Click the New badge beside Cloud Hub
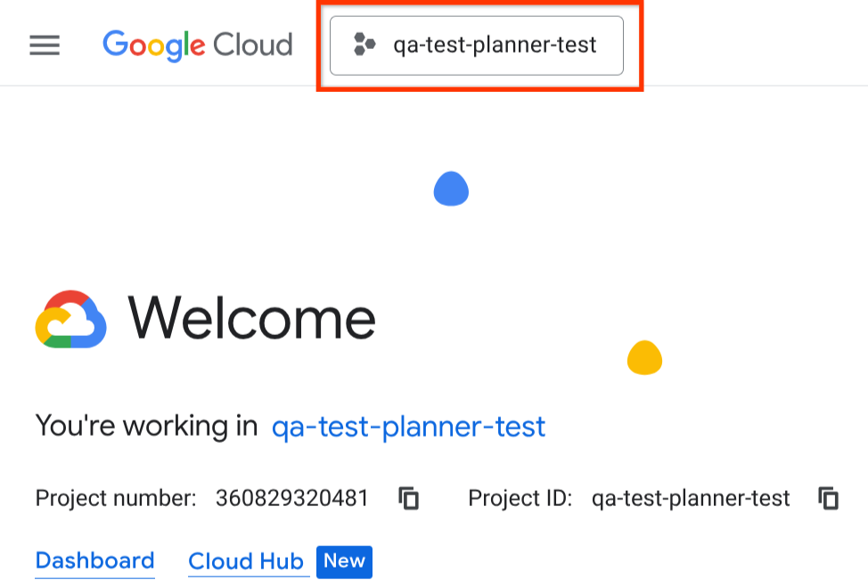 click(x=344, y=561)
